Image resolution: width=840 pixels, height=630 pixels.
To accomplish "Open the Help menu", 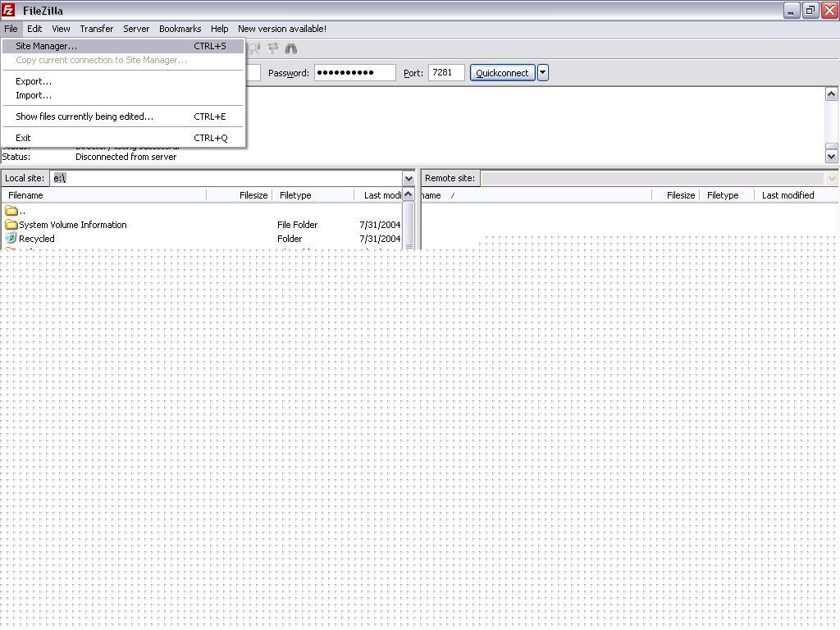I will click(x=219, y=29).
